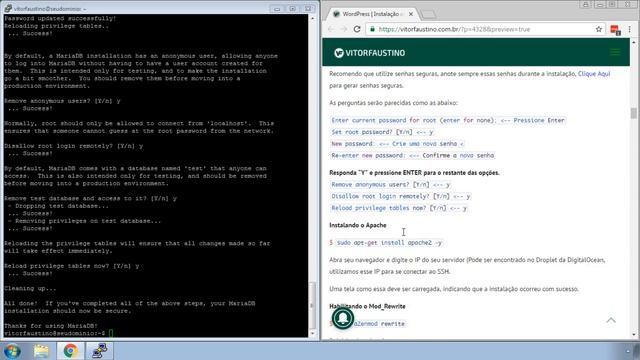Click the Clique Aqui link

click(594, 73)
